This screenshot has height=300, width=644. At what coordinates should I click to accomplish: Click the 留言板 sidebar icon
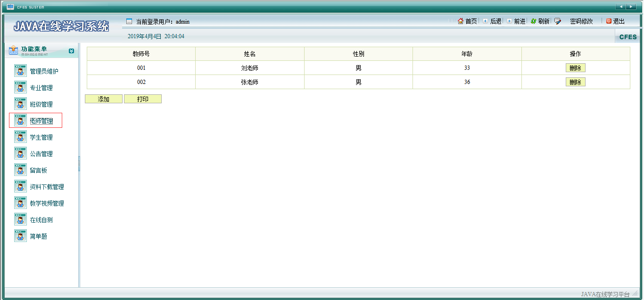coord(20,170)
